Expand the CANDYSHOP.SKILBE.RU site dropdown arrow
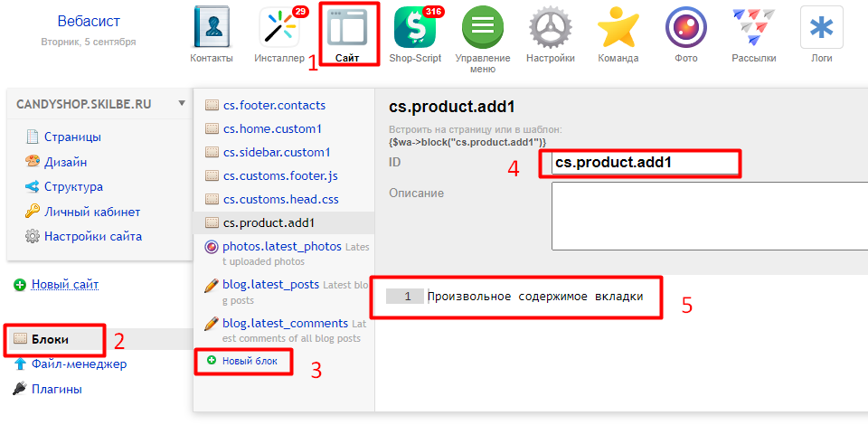The image size is (868, 425). (x=182, y=103)
